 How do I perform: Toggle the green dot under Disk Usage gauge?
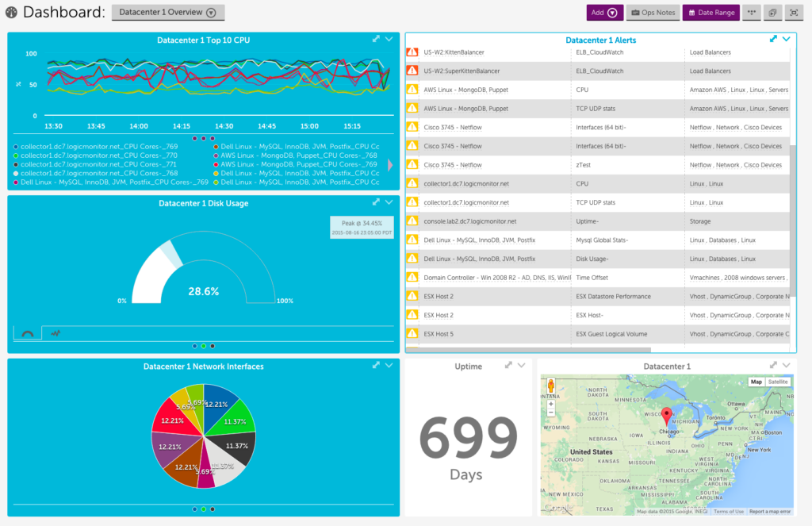(x=204, y=346)
